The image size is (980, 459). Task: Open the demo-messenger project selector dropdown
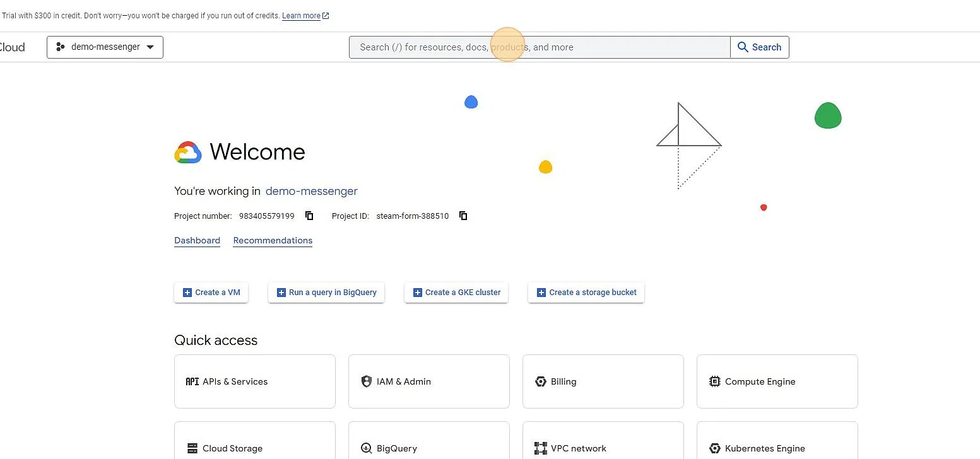coord(105,47)
